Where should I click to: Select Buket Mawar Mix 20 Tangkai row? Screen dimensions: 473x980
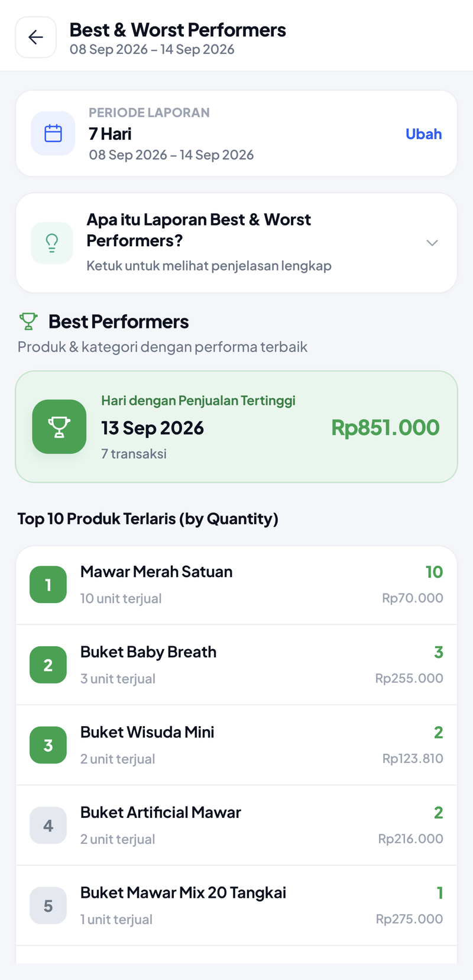(x=237, y=905)
